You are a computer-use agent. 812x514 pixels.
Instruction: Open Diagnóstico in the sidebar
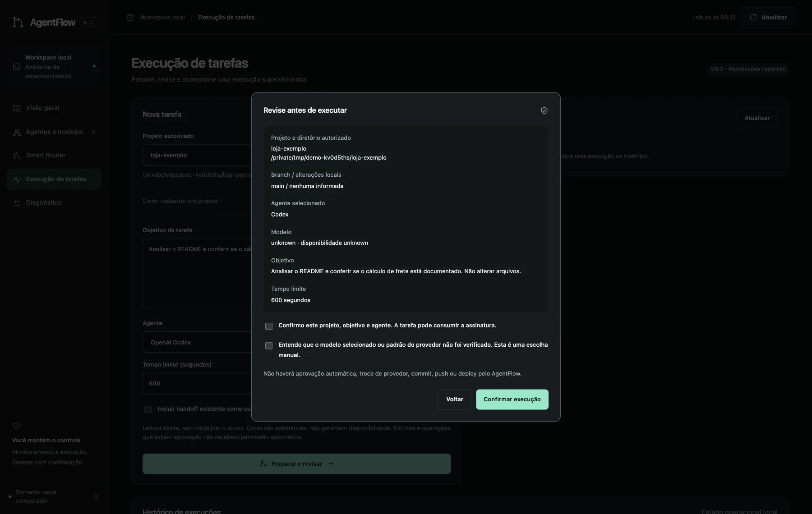pyautogui.click(x=54, y=203)
